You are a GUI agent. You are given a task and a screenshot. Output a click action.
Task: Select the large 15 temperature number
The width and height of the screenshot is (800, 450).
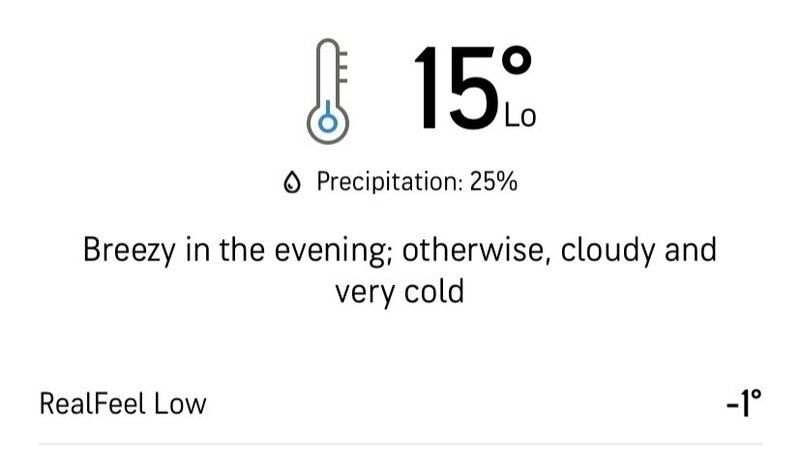pos(453,90)
